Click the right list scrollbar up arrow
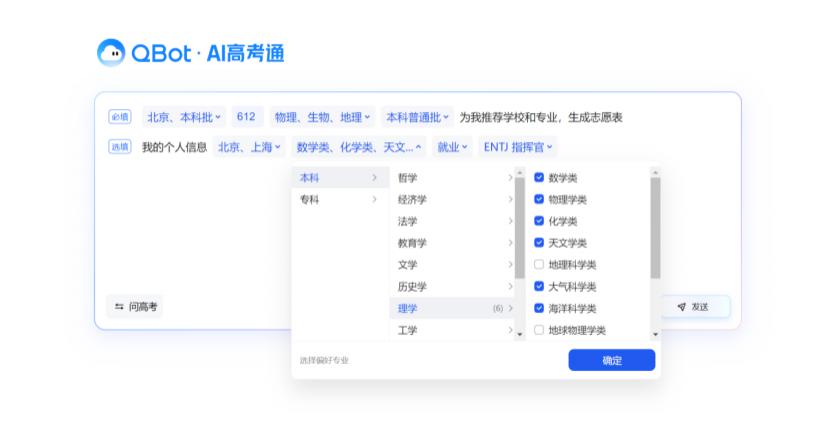 coord(655,173)
